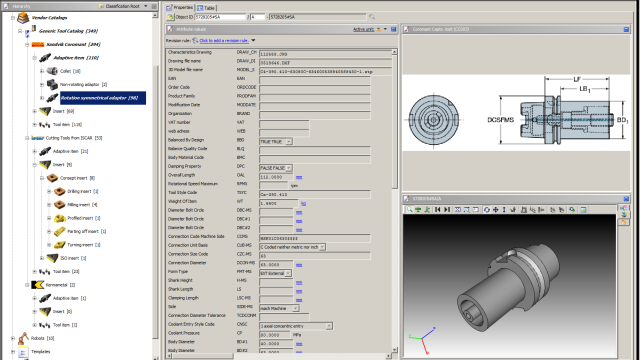Click the 'Click to add a revision rule' link
640x360 pixels.
tap(224, 40)
